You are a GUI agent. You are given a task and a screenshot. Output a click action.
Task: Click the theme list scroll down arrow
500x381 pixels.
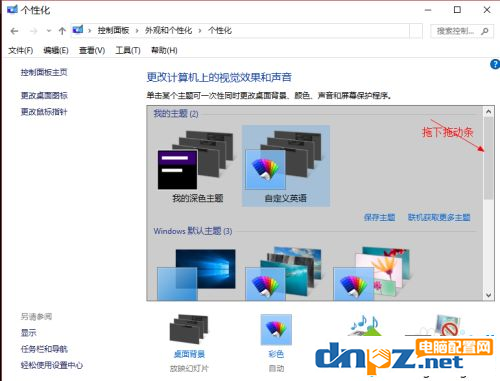tap(489, 295)
